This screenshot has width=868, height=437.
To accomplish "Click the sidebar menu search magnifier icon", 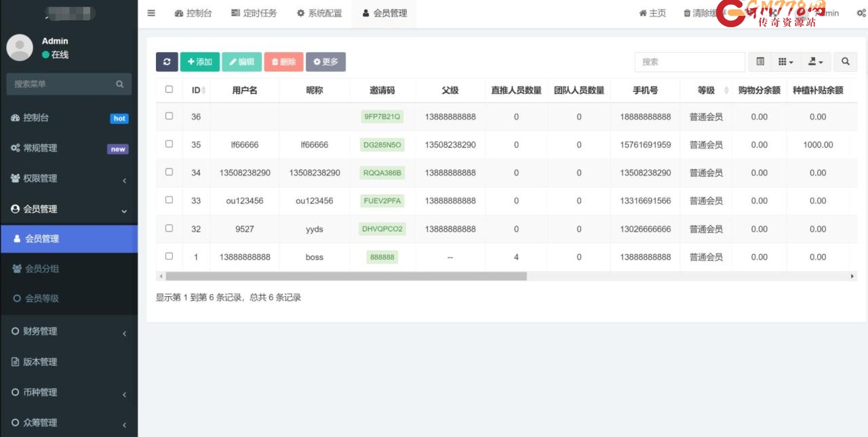I will pos(119,84).
